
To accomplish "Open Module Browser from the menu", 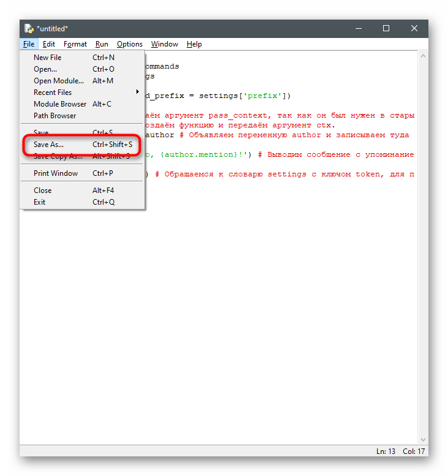I will point(60,104).
